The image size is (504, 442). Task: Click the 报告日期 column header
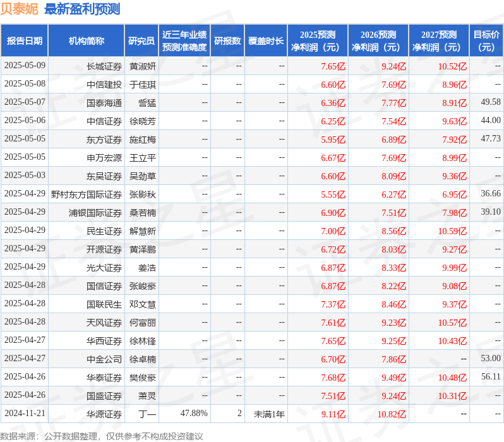pos(25,41)
